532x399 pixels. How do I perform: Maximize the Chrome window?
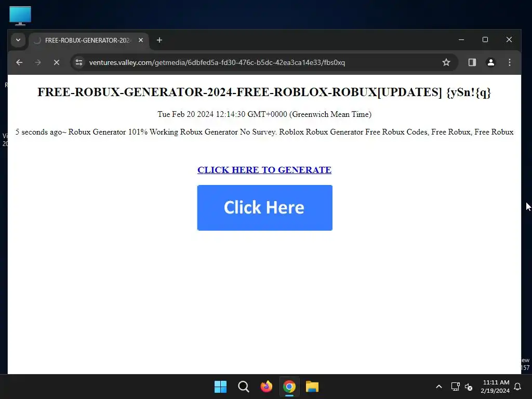coord(485,39)
